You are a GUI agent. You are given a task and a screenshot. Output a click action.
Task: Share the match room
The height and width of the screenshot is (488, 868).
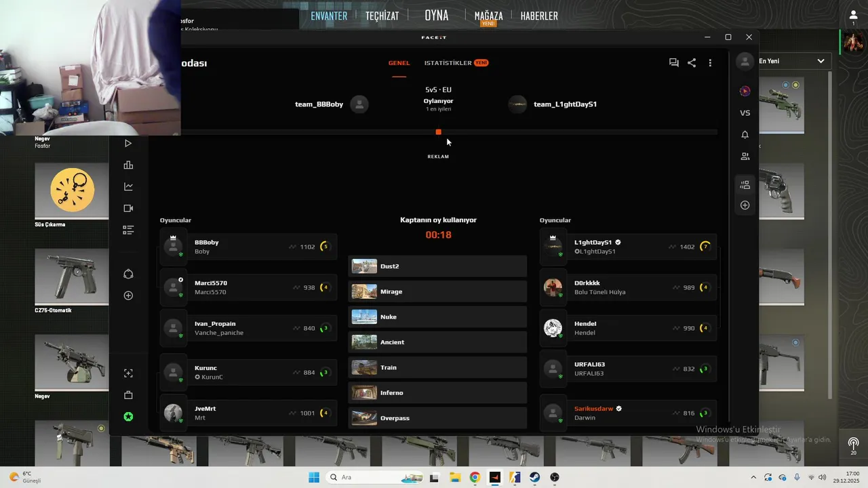[x=692, y=62]
